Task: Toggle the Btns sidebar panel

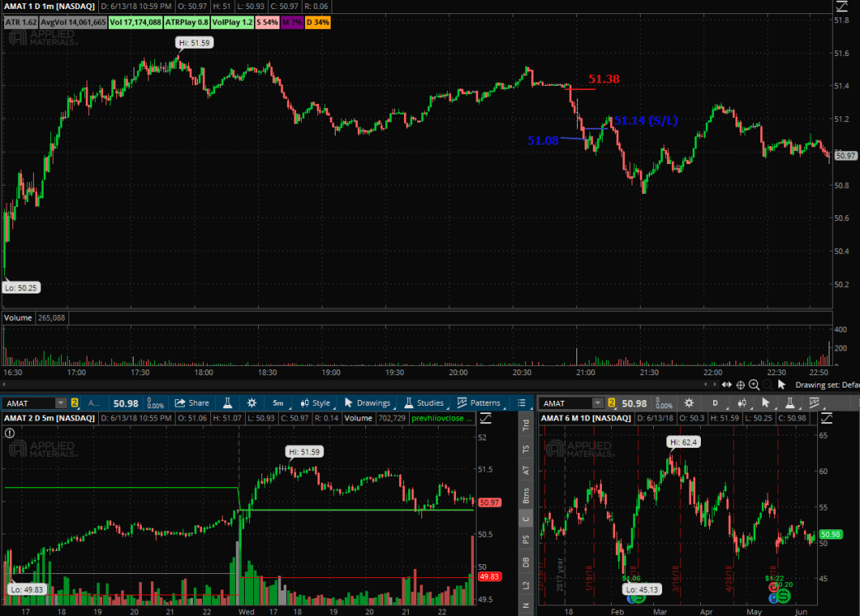Action: pos(526,495)
